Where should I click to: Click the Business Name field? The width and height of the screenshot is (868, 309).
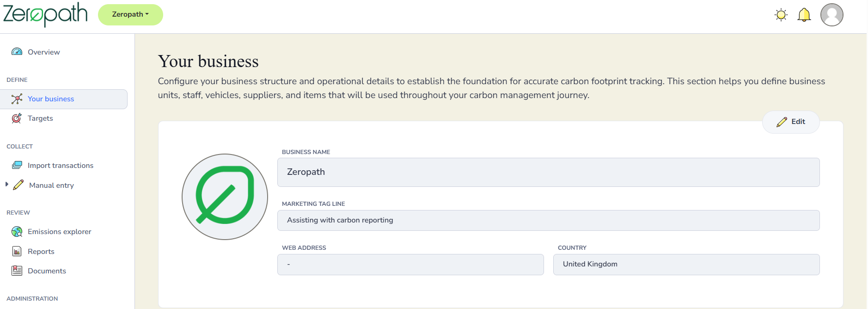[548, 172]
